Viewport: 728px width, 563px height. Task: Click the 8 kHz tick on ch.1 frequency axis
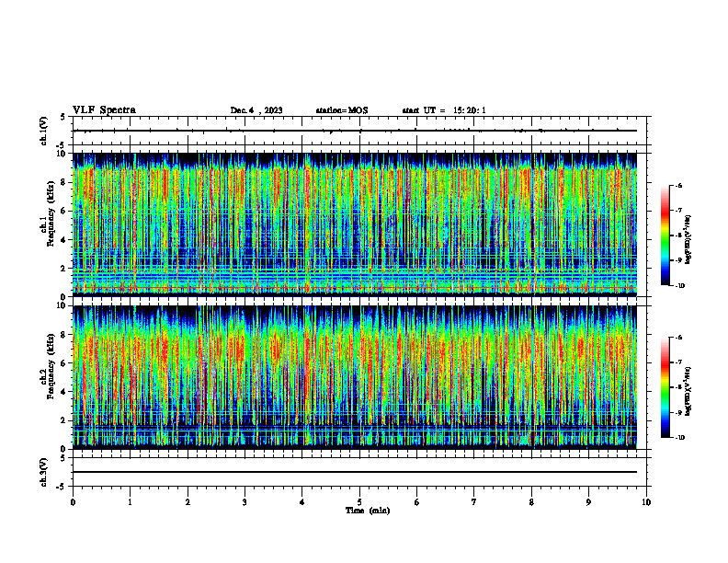63,182
